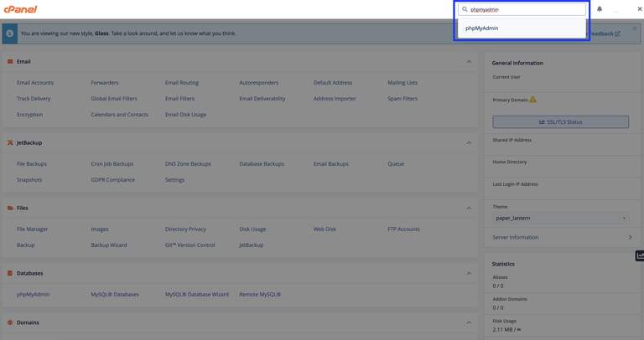644x340 pixels.
Task: Click the JetBackup section icon
Action: click(10, 142)
